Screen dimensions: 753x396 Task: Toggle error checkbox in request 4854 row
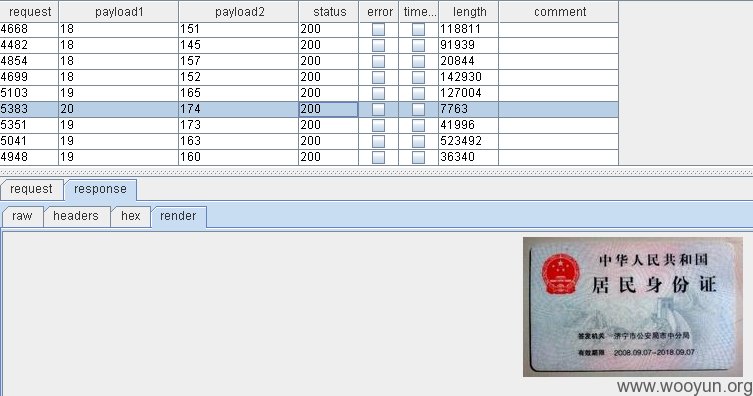(x=378, y=61)
